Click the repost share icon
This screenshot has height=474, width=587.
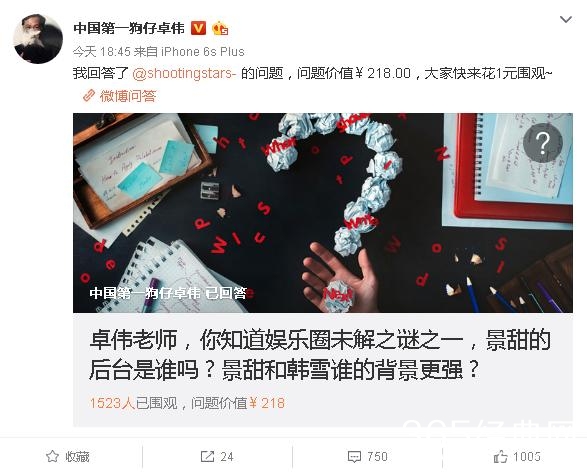207,456
